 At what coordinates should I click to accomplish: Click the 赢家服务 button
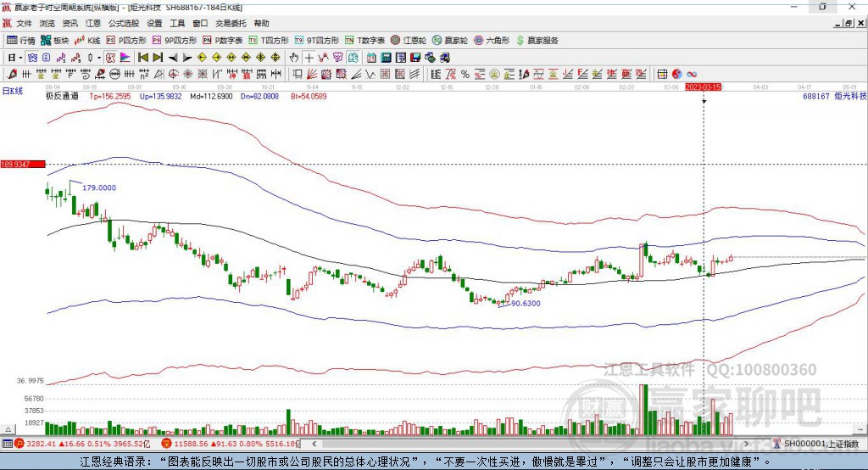point(537,40)
